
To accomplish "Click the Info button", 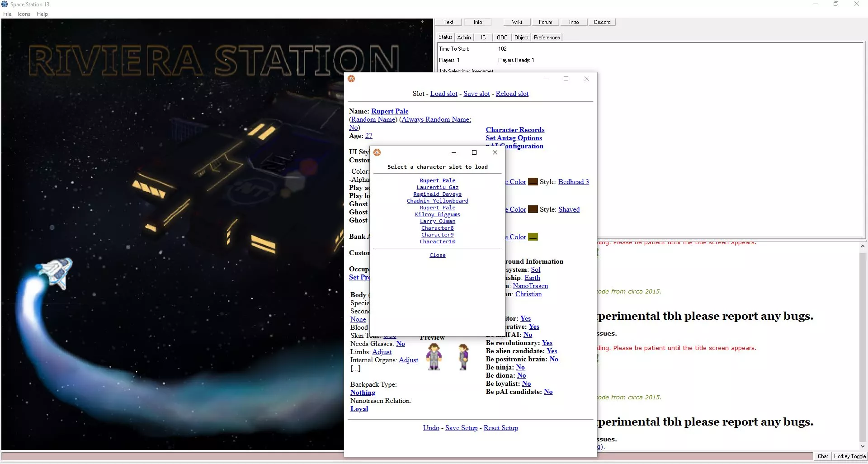I will (x=478, y=22).
